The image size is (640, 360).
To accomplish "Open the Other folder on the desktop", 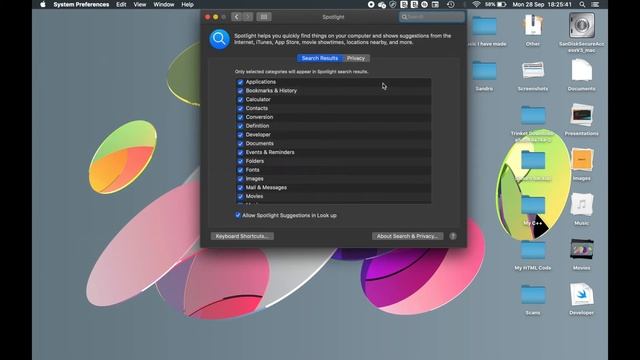I will click(x=533, y=26).
